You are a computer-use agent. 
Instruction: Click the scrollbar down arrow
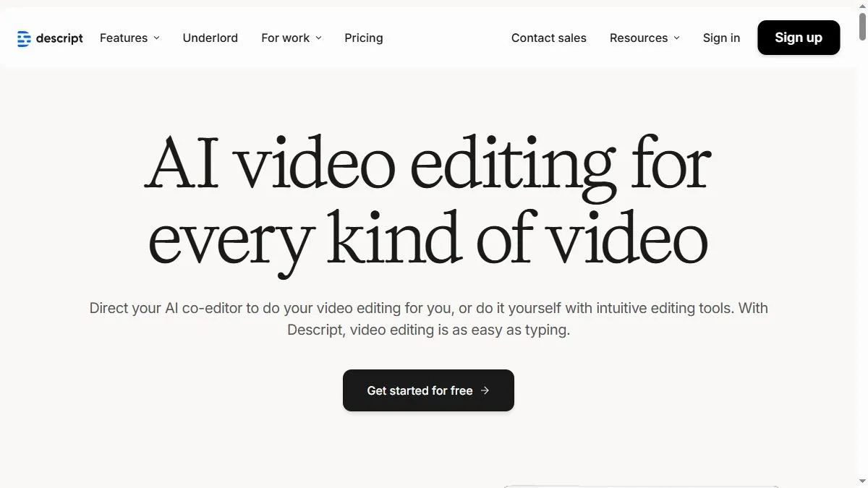click(861, 483)
